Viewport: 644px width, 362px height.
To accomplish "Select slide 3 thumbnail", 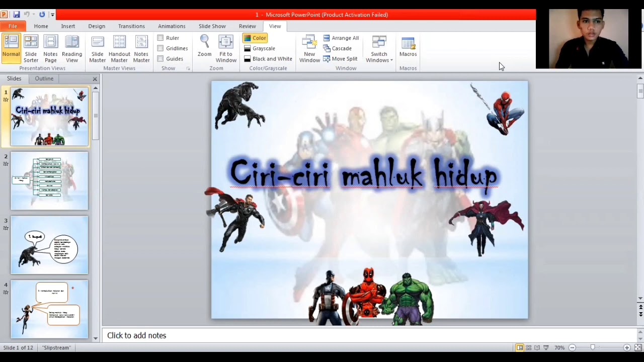I will pos(49,245).
